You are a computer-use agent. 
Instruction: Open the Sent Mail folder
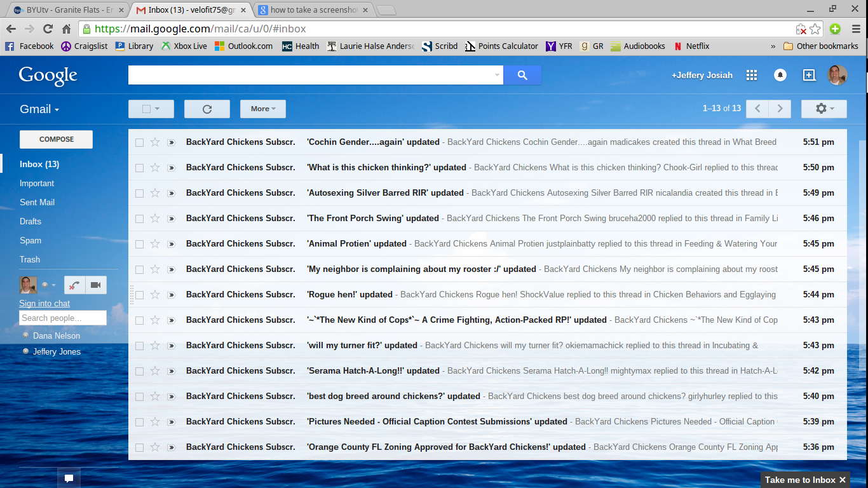coord(37,202)
